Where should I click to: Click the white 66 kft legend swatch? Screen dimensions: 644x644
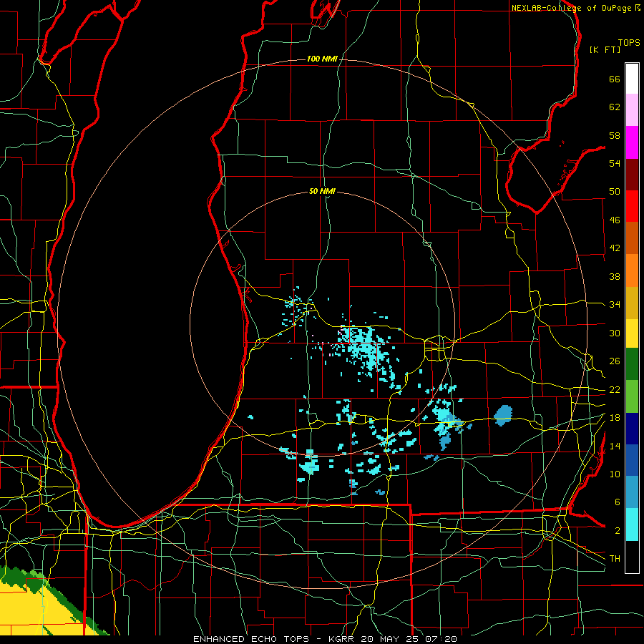[632, 79]
